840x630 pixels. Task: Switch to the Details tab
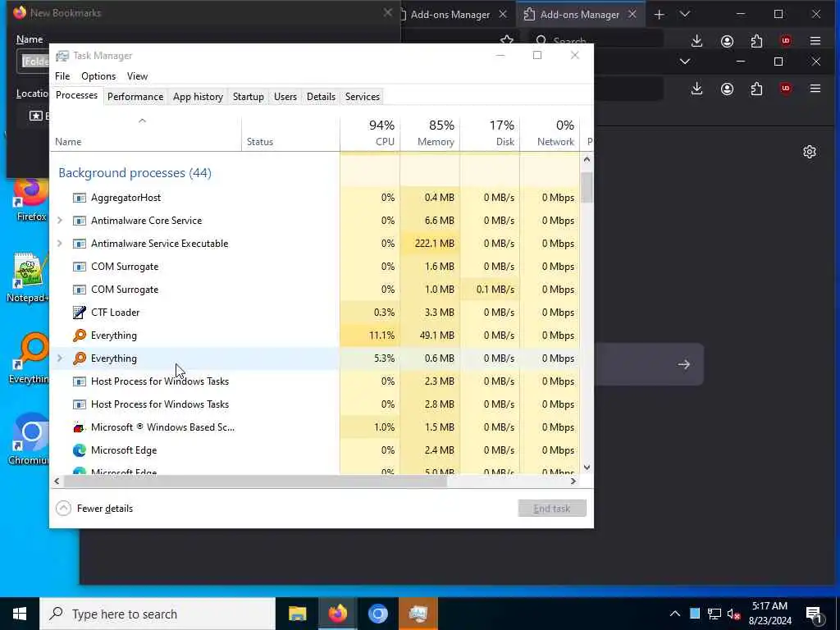click(321, 97)
